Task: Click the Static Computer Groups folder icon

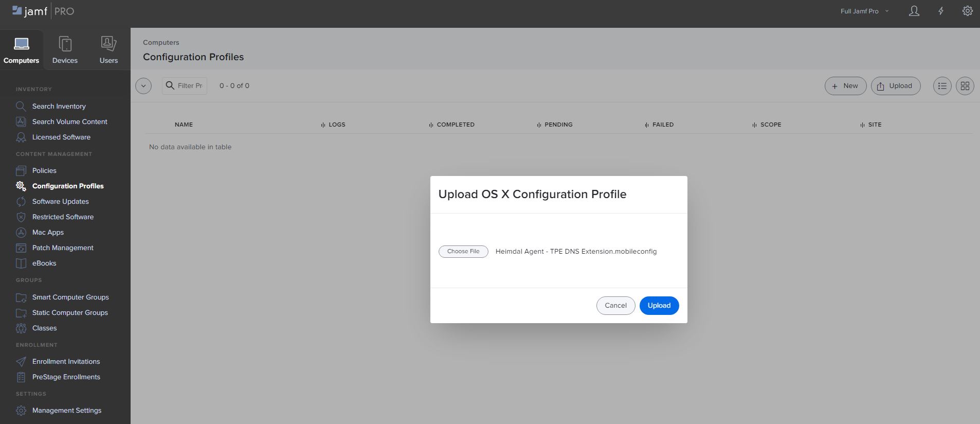Action: (x=21, y=312)
